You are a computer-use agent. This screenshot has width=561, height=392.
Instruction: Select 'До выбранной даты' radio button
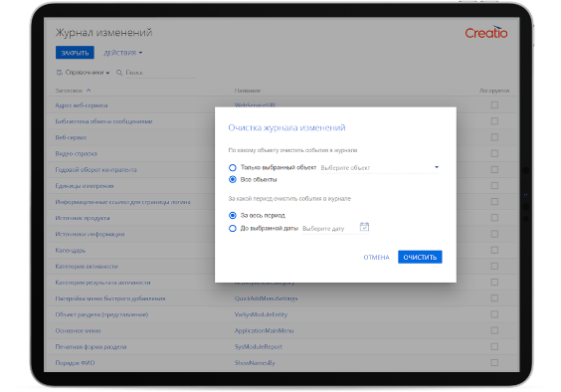pos(233,229)
